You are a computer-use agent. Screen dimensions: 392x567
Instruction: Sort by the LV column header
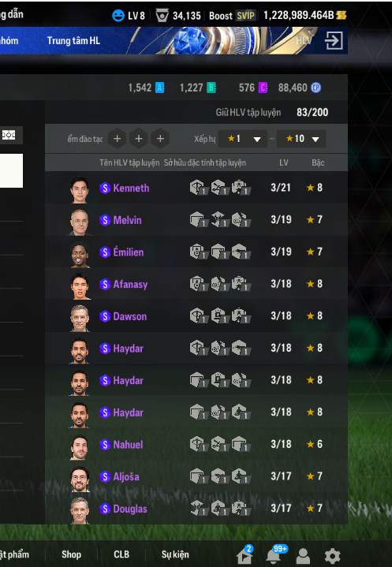(x=284, y=162)
